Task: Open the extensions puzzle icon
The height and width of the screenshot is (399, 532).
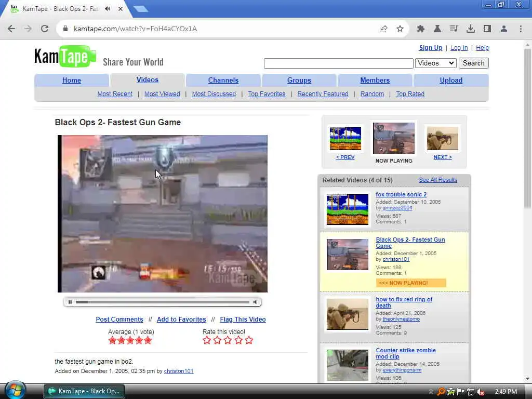Action: pyautogui.click(x=421, y=29)
